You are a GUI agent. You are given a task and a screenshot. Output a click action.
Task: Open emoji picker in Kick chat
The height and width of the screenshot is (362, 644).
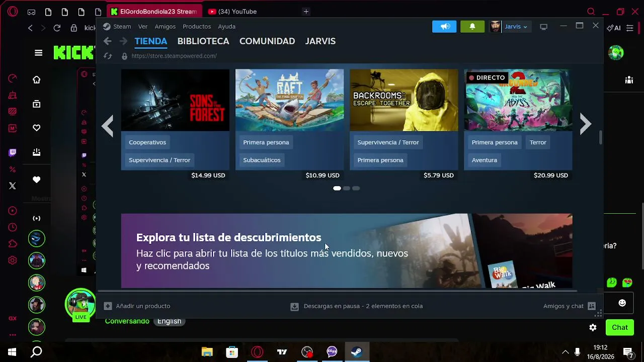(622, 303)
